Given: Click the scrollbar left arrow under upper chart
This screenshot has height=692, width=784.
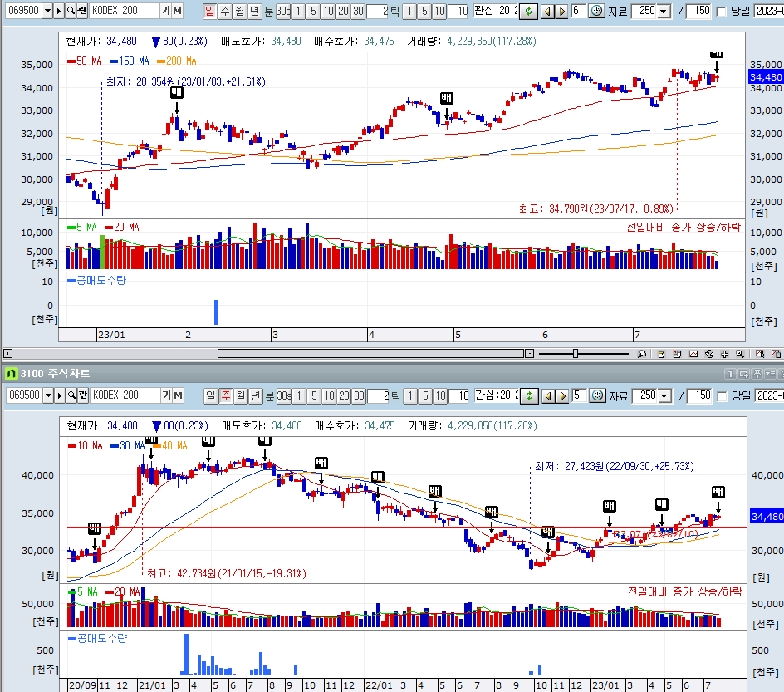Looking at the screenshot, I should 7,354.
